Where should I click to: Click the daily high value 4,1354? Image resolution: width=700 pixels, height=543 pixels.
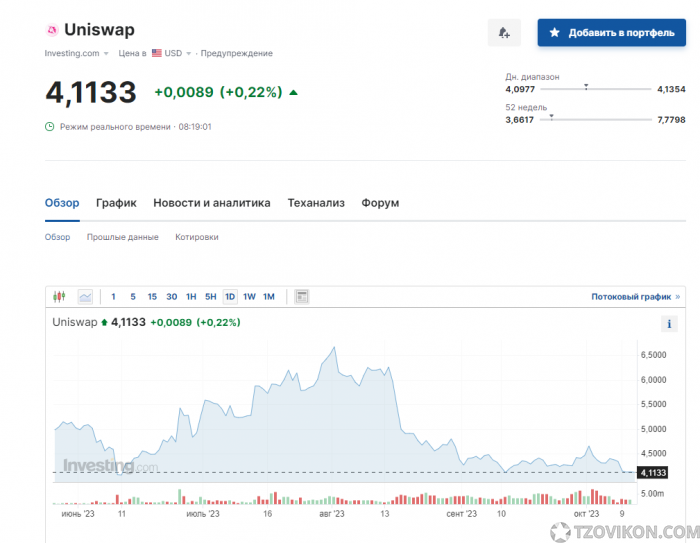[x=671, y=89]
